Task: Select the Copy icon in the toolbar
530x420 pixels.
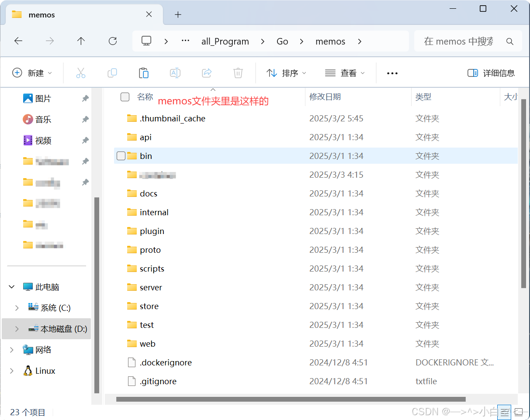Action: [x=112, y=73]
